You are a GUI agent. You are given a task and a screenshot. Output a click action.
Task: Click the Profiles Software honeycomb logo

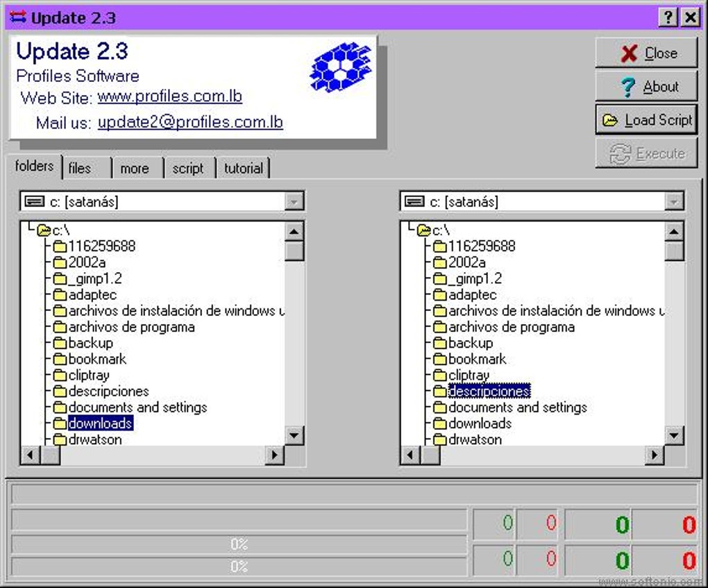coord(341,67)
